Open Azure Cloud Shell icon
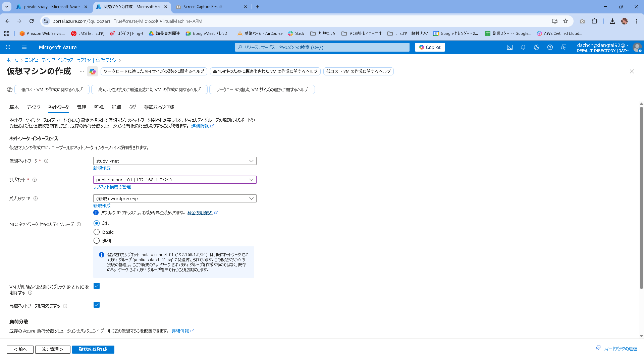The image size is (644, 362). [509, 47]
